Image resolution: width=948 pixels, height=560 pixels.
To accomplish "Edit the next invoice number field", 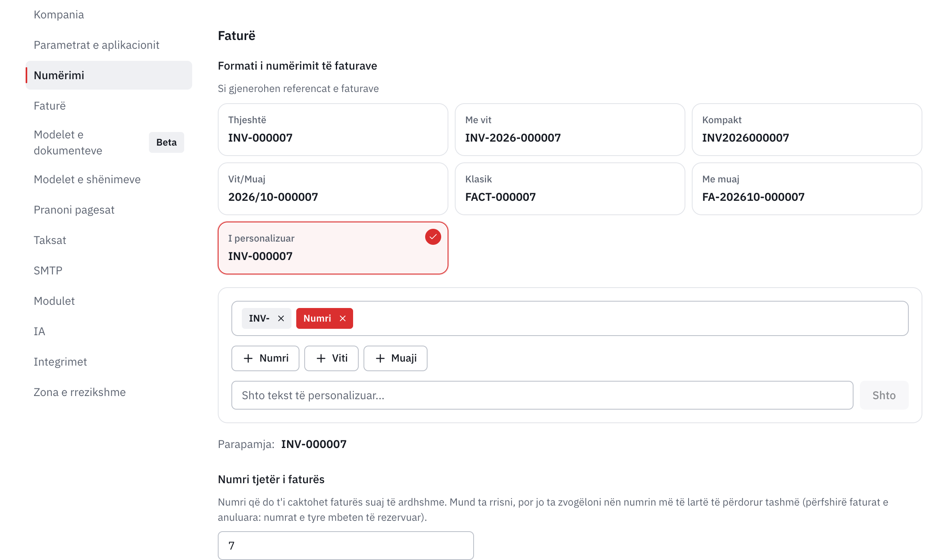I will point(346,546).
